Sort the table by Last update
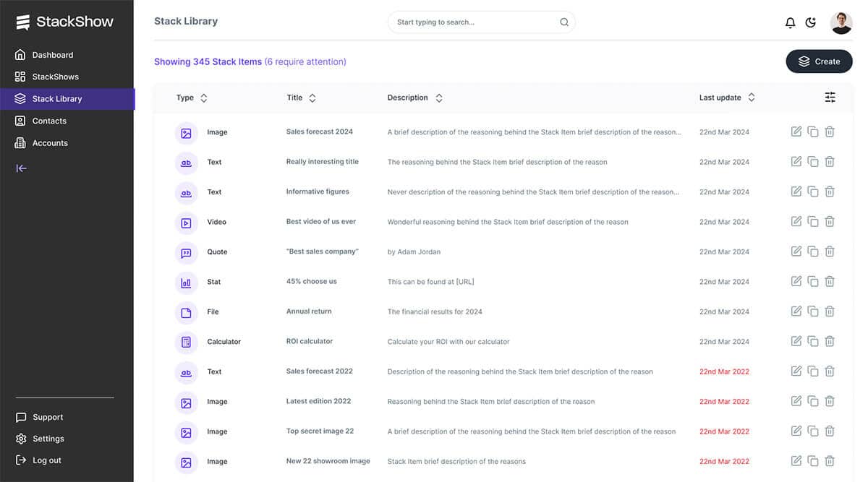Screen dimensions: 868x482 click(x=752, y=98)
